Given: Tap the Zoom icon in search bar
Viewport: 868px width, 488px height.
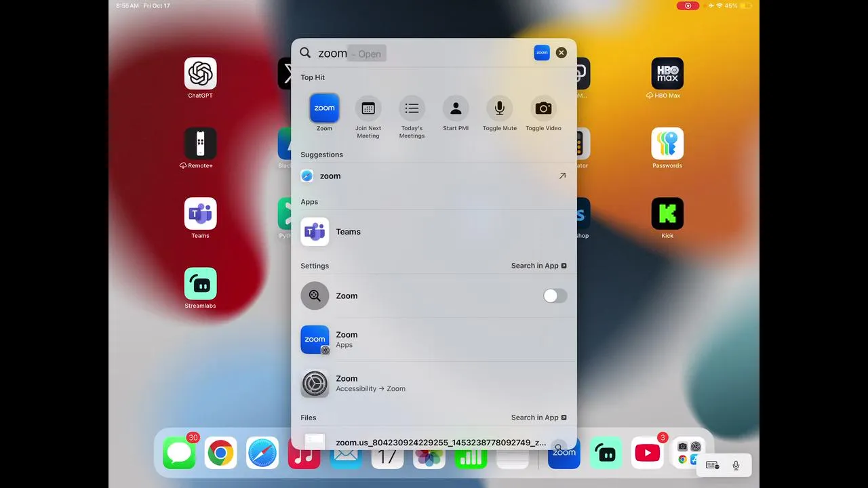Looking at the screenshot, I should [x=542, y=53].
